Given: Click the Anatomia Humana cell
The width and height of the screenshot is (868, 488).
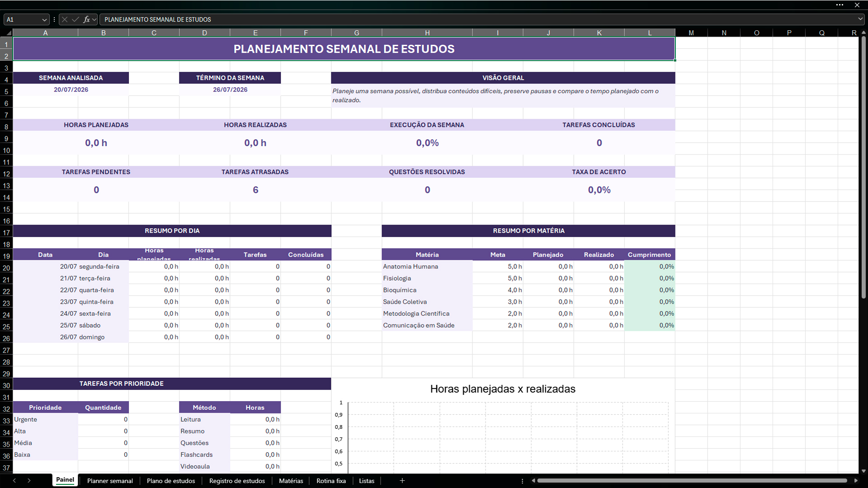Looking at the screenshot, I should (x=427, y=267).
